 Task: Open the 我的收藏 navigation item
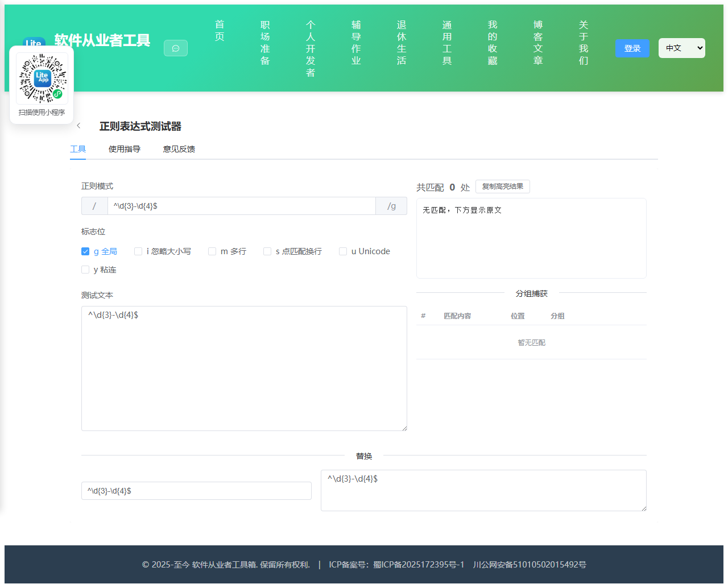(x=493, y=43)
